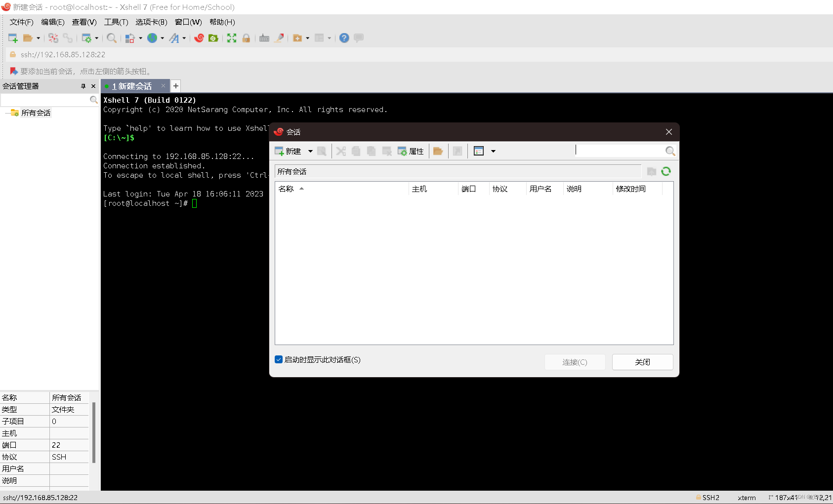Launch Xftp with the green toolbar icon
833x504 pixels.
[214, 38]
